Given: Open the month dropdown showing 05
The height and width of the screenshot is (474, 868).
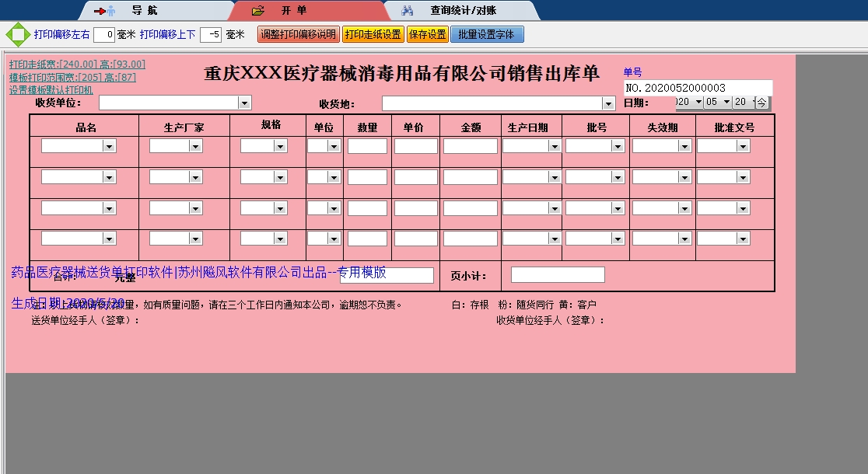Looking at the screenshot, I should [x=728, y=101].
